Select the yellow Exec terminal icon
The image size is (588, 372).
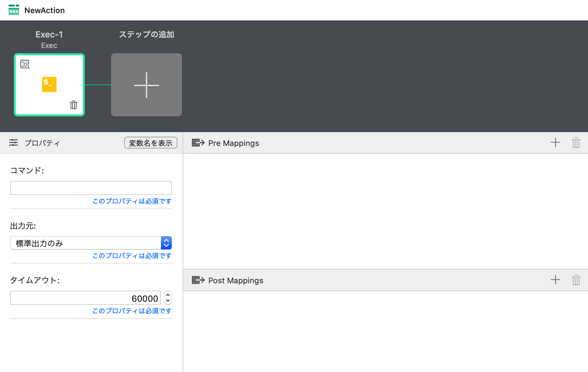click(49, 84)
